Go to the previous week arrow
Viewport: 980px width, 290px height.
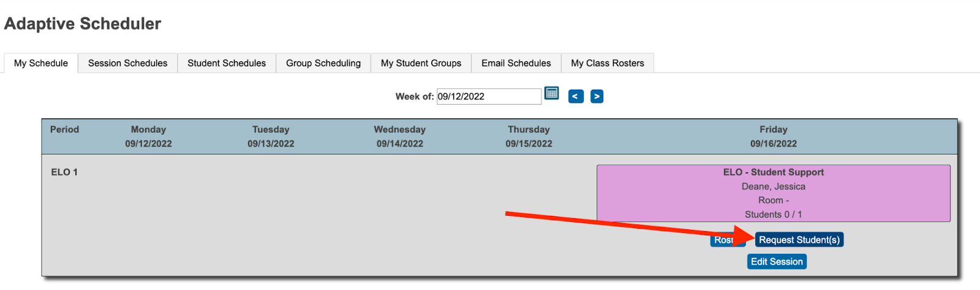576,96
